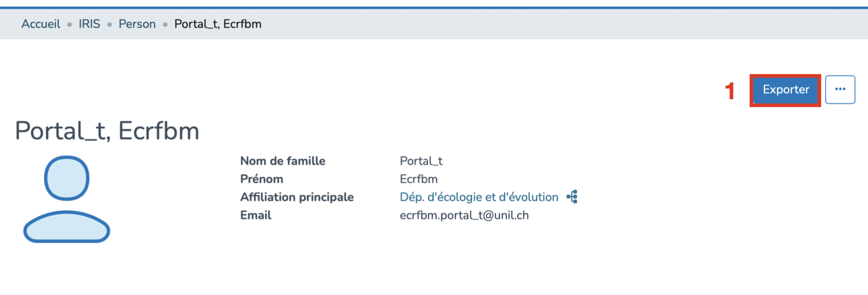Click the 'Affiliation principale' label
The width and height of the screenshot is (868, 295).
click(297, 197)
